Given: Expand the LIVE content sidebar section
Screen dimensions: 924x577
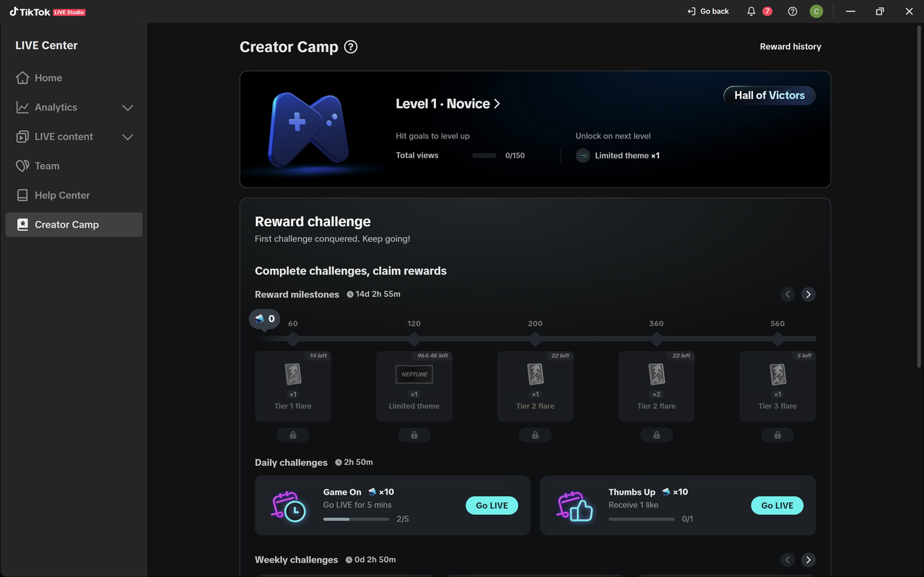Looking at the screenshot, I should coord(128,137).
